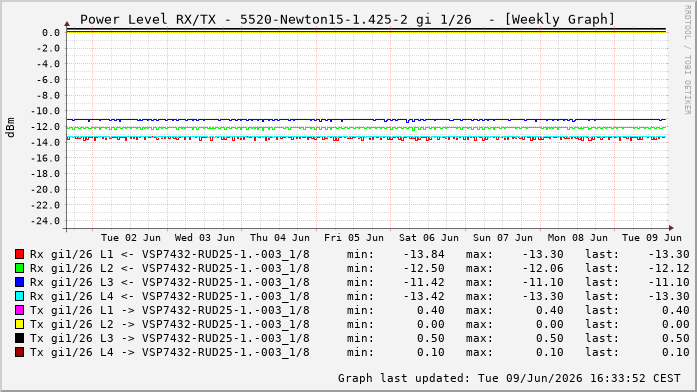Click the 0.0 y-axis tick label

(x=51, y=33)
